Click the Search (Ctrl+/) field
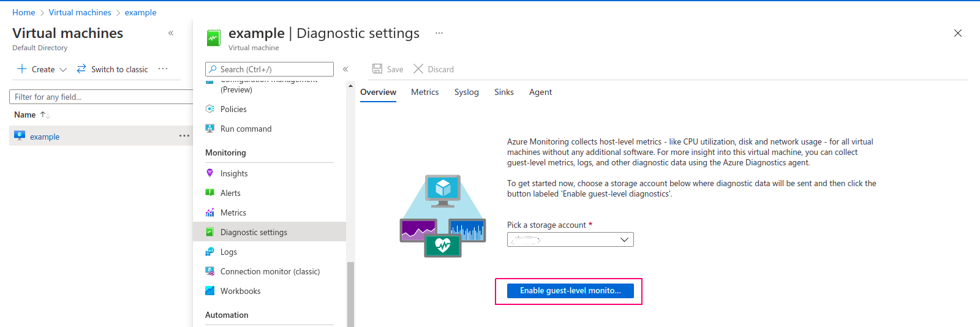The width and height of the screenshot is (980, 327). click(269, 69)
